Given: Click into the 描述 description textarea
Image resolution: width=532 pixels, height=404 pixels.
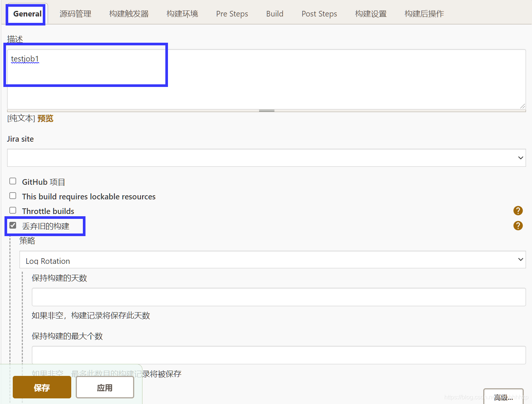Looking at the screenshot, I should (266, 79).
